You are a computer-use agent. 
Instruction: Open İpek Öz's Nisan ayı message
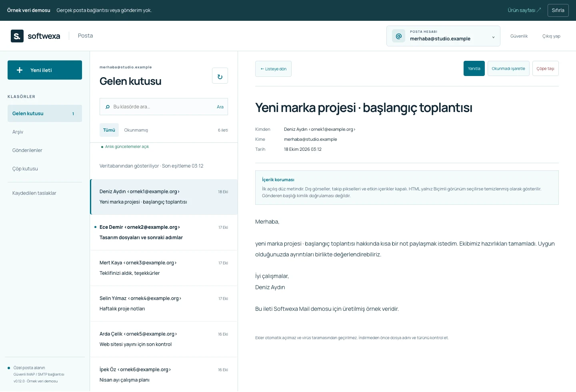[x=164, y=375]
